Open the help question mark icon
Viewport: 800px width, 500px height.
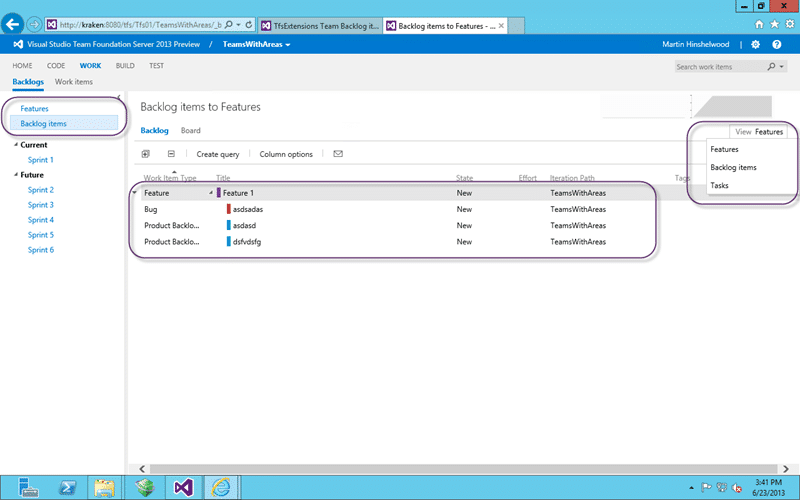tap(777, 44)
